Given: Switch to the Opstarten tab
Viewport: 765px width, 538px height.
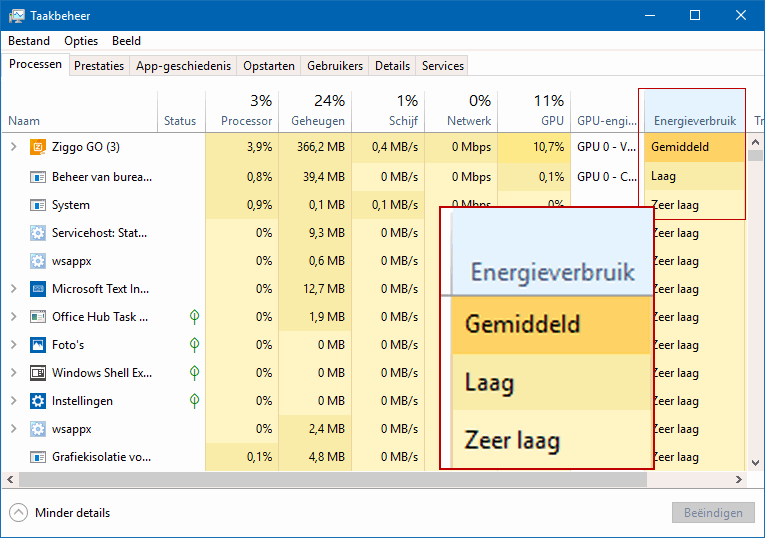Looking at the screenshot, I should (269, 66).
